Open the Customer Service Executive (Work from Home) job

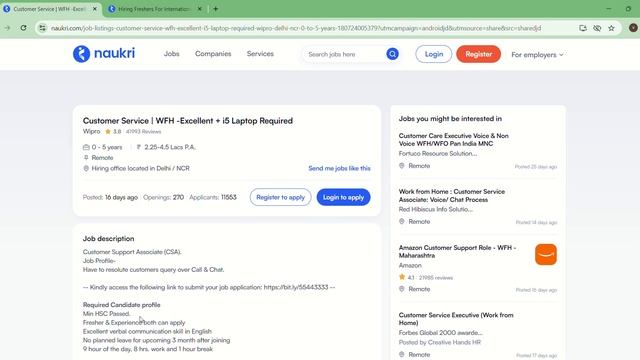tap(456, 319)
